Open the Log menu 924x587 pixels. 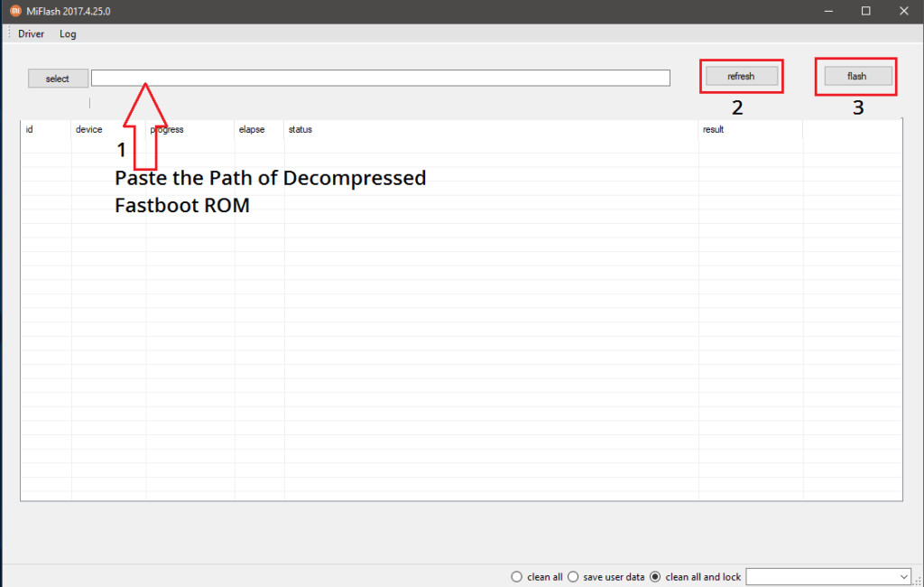(68, 33)
